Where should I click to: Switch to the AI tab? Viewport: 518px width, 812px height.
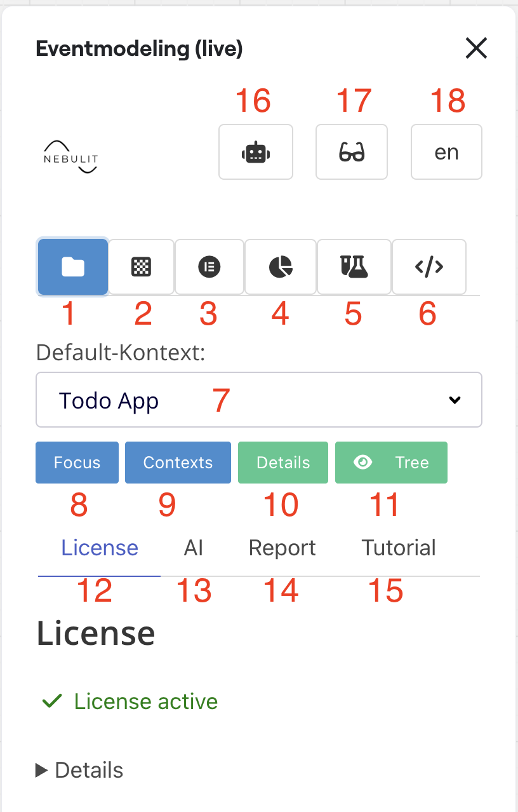tap(194, 547)
